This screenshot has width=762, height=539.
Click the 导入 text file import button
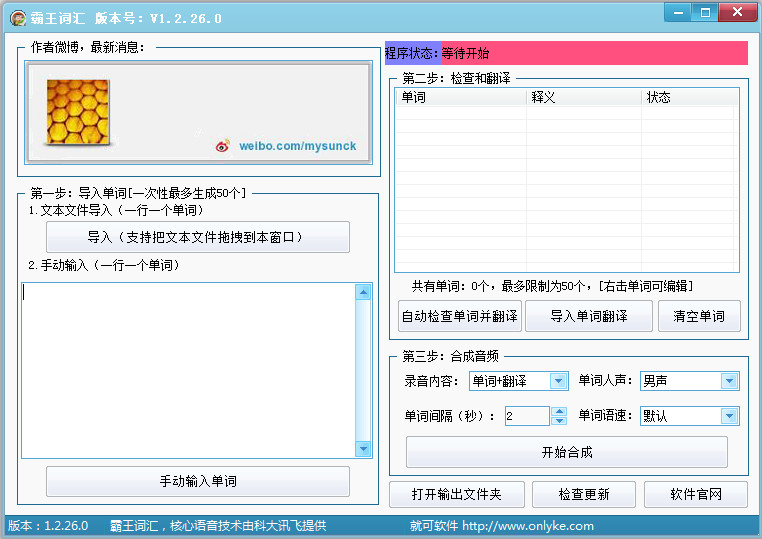pos(197,237)
